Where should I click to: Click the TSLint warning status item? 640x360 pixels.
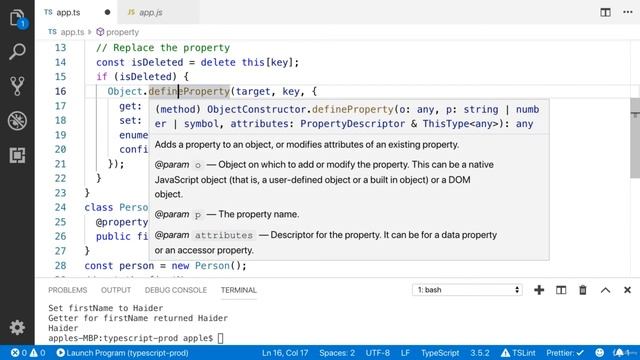click(518, 353)
